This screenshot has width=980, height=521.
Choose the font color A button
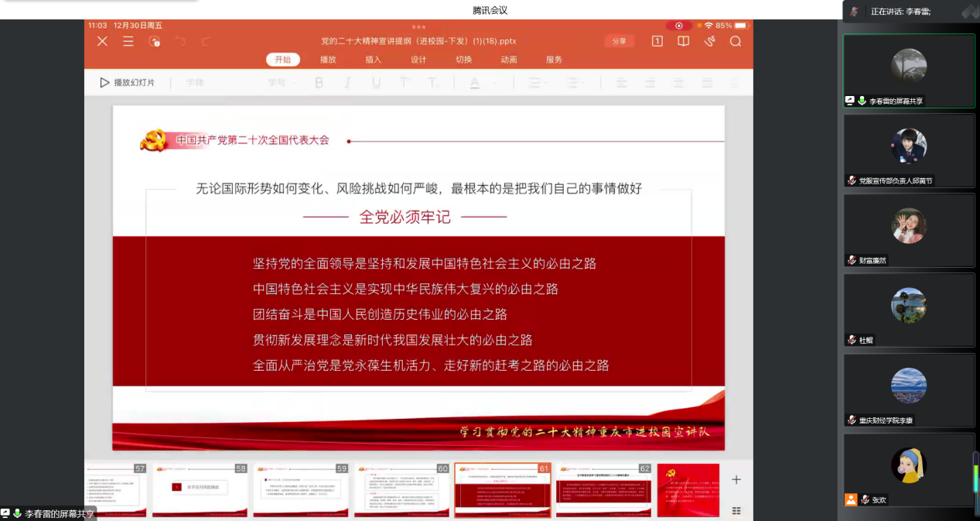[x=475, y=83]
